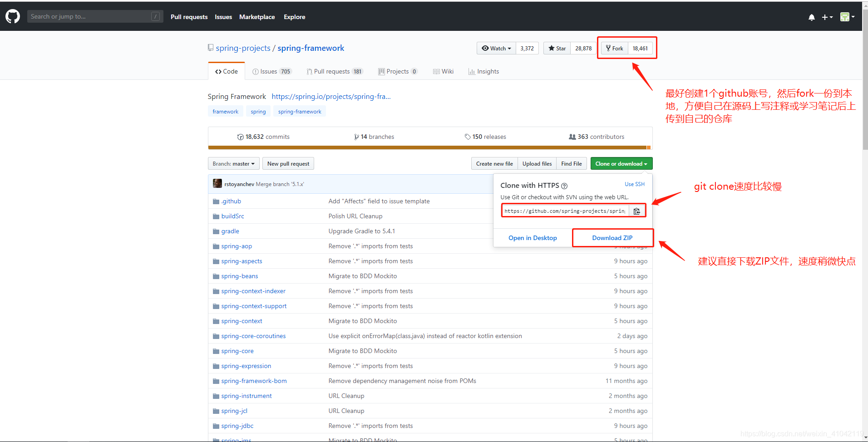This screenshot has width=868, height=442.
Task: Select the spring-framework topic tag
Action: coord(300,111)
